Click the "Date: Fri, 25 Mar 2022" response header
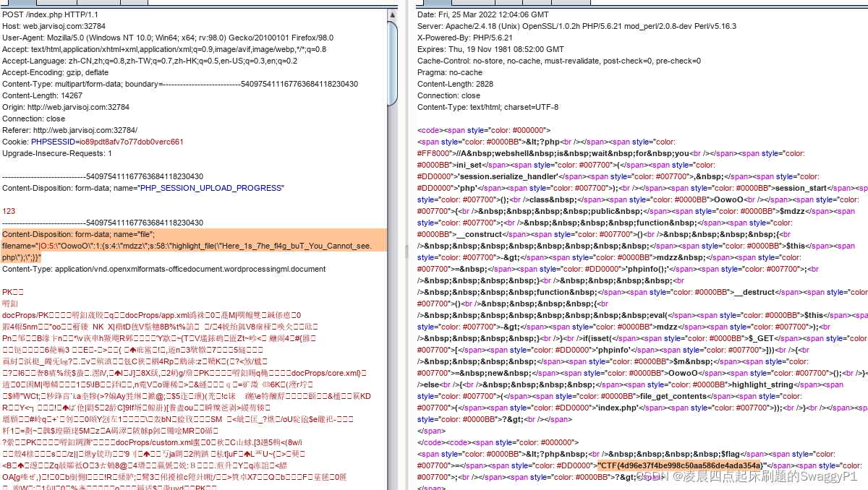868x490 pixels. click(x=483, y=14)
